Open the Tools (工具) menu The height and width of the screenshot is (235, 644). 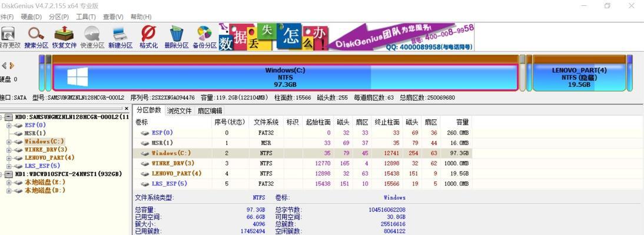(86, 17)
